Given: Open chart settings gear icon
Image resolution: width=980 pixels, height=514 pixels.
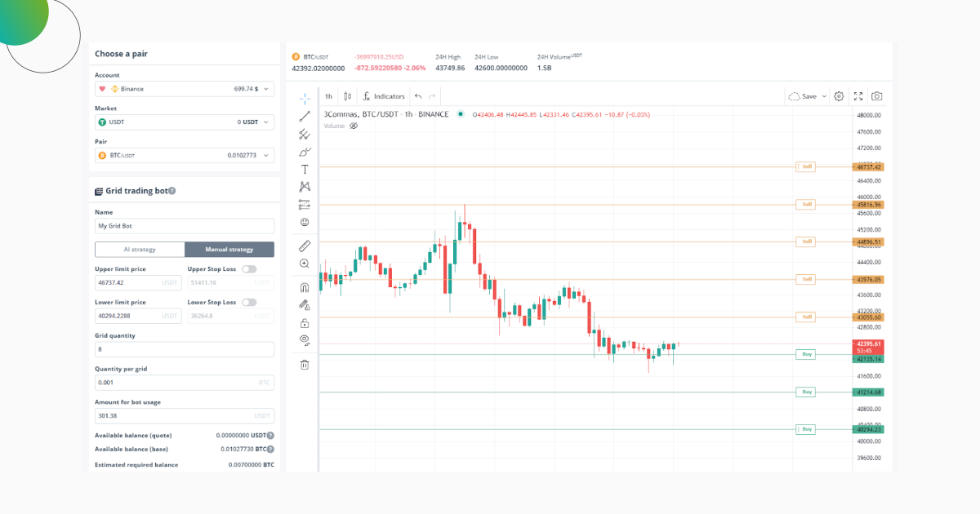Looking at the screenshot, I should click(x=839, y=96).
